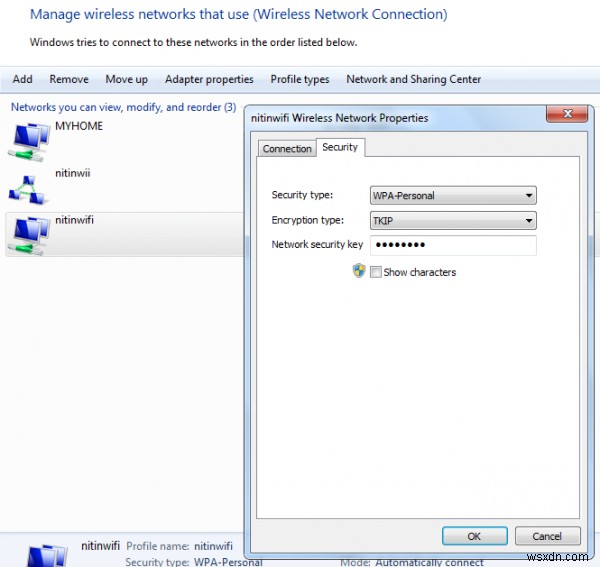Click the nitinwii ad-hoc network icon
The width and height of the screenshot is (600, 567).
pos(28,190)
